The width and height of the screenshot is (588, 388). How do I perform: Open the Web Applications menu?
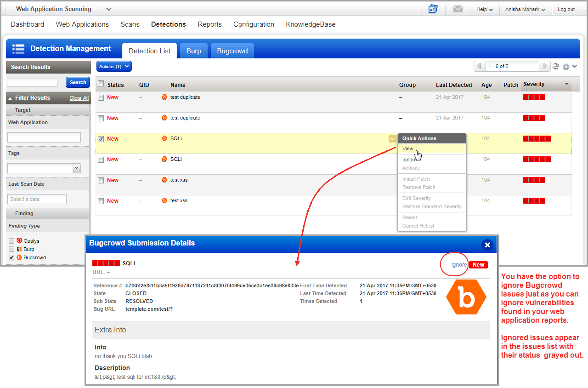(82, 24)
